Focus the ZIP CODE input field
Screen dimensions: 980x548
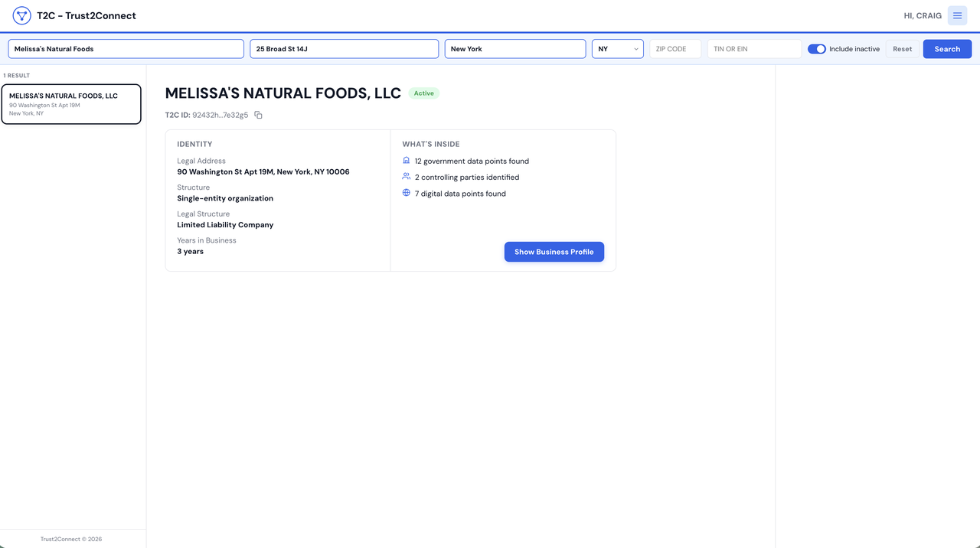point(675,49)
